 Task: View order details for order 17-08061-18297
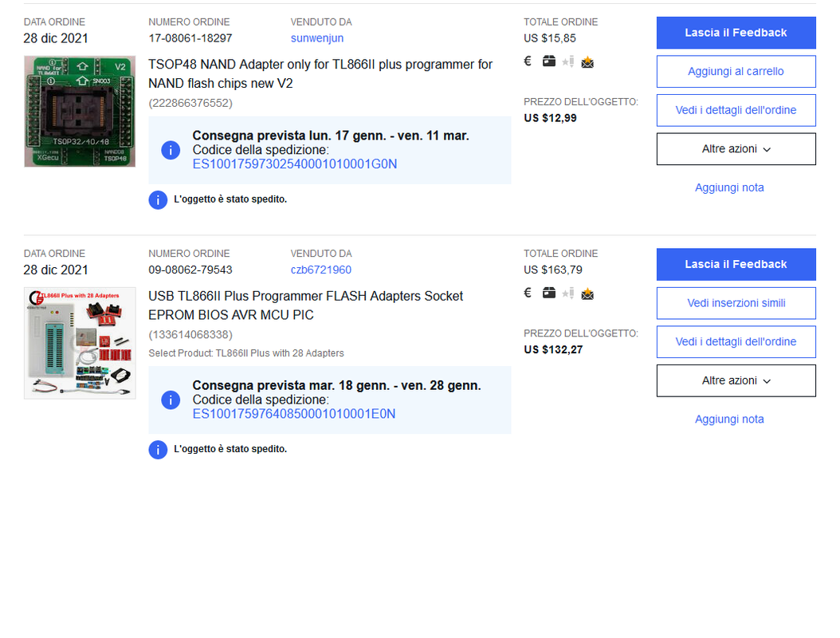736,110
